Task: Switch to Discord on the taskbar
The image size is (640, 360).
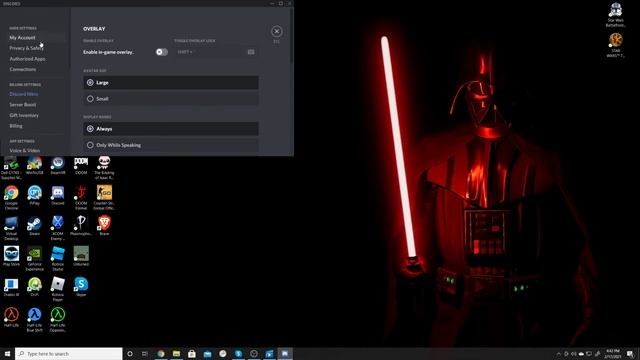Action: pyautogui.click(x=285, y=353)
